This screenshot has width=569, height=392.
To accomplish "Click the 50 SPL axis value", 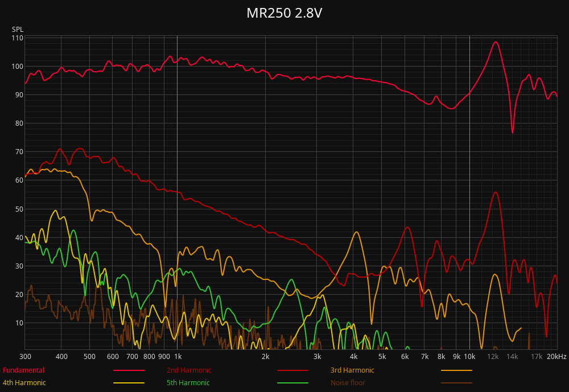I will point(19,209).
